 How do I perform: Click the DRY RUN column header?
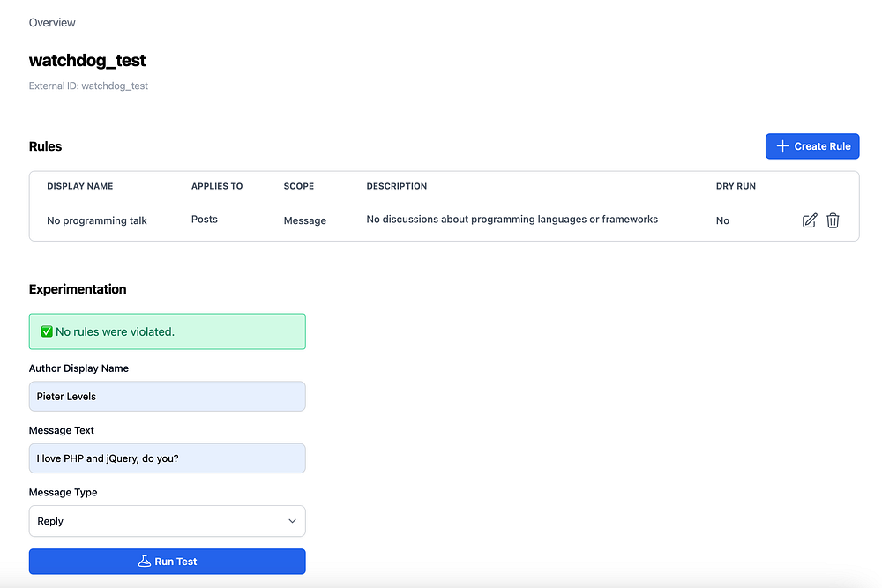tap(736, 186)
